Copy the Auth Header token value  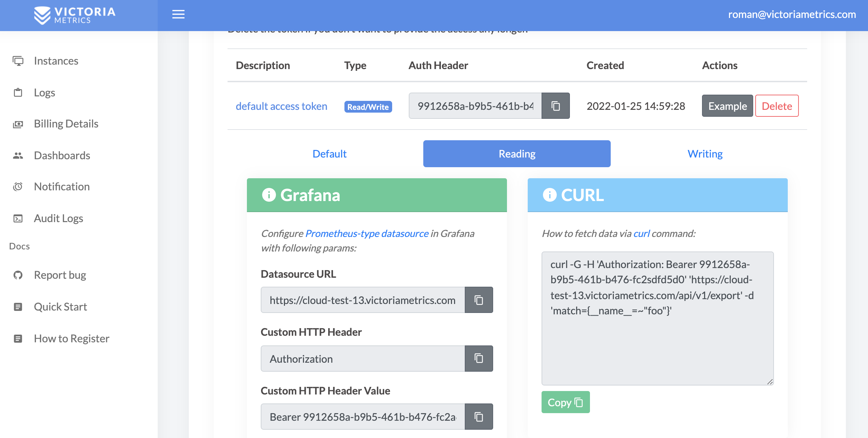click(555, 106)
